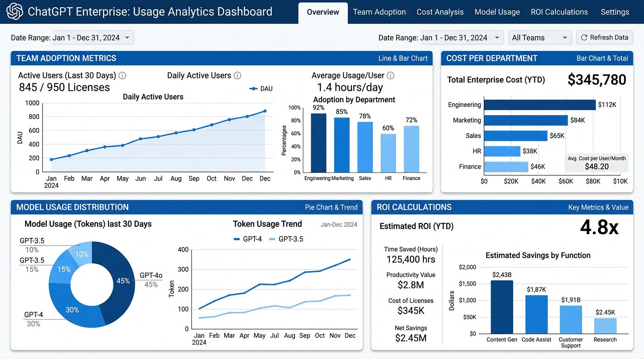Go to the Cost Analysis tab
The height and width of the screenshot is (359, 644).
coord(440,12)
